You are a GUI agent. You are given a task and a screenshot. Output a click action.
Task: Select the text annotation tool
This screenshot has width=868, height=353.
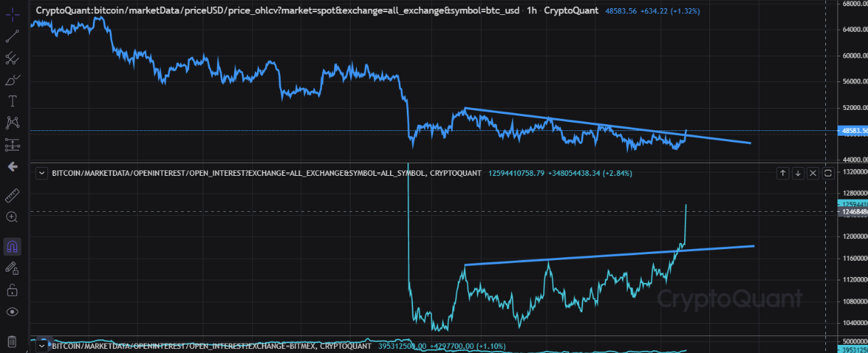pyautogui.click(x=12, y=101)
